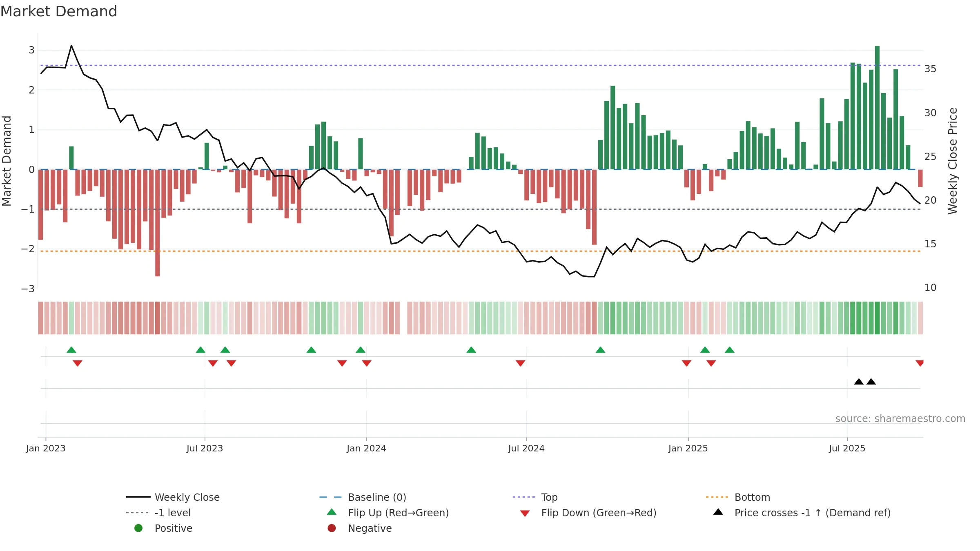The width and height of the screenshot is (980, 551).
Task: Click the Baseline (0) legend label
Action: (x=377, y=497)
